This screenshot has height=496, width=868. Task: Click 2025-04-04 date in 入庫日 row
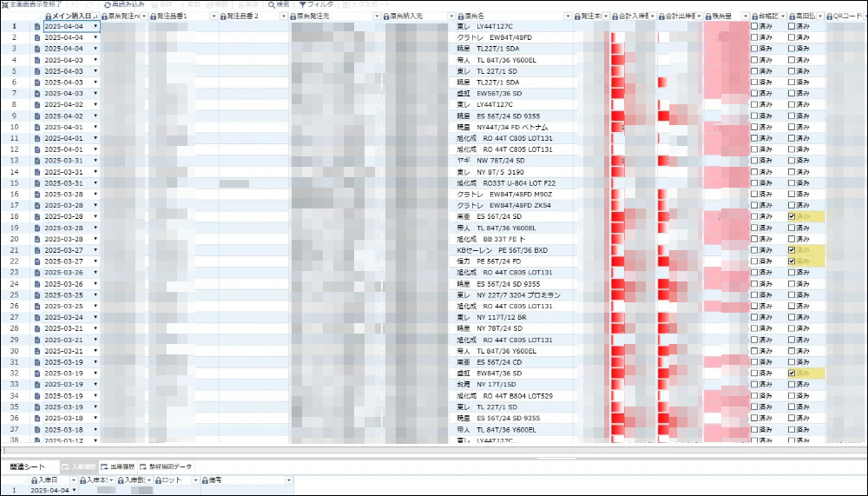tap(49, 491)
